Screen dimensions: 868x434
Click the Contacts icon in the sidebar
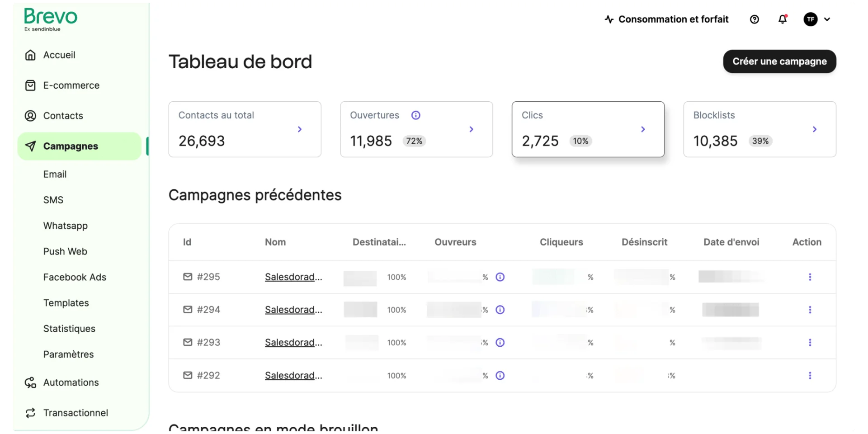[x=30, y=116]
